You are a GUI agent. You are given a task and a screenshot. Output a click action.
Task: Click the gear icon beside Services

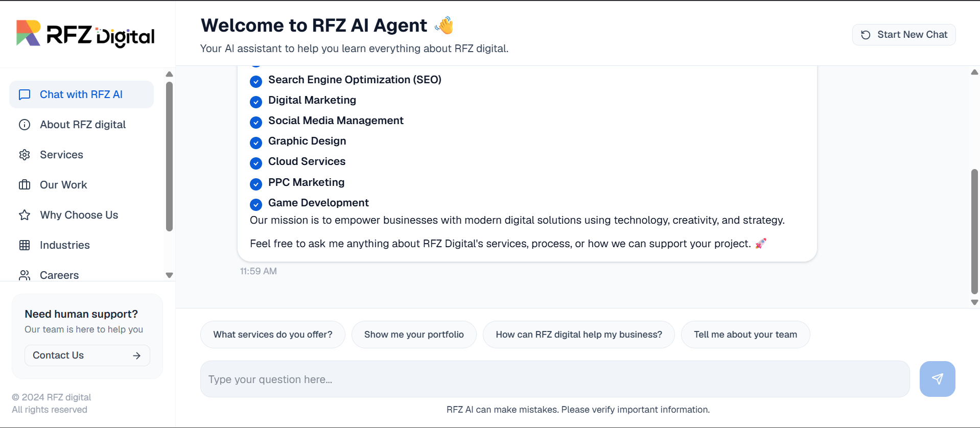(x=25, y=155)
